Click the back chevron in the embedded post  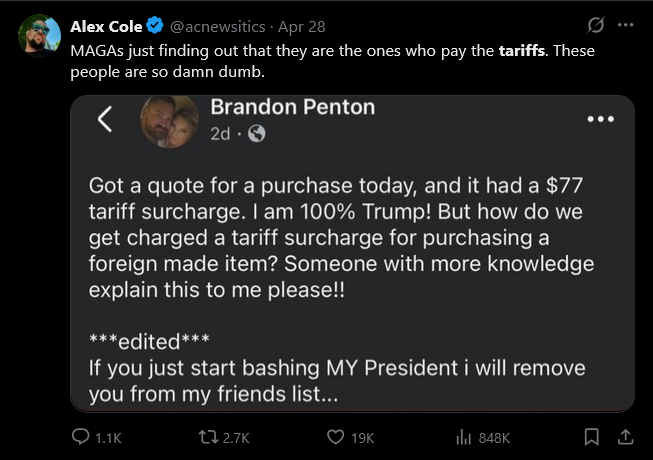pos(104,120)
